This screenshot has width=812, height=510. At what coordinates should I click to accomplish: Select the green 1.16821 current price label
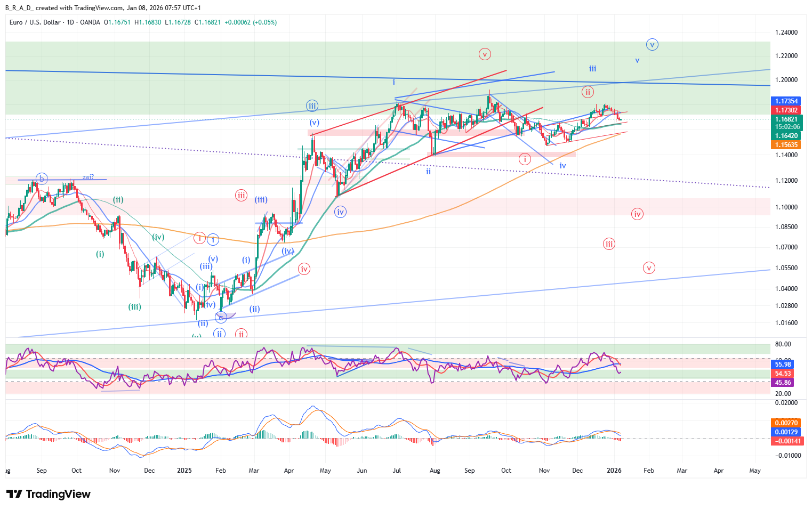[786, 119]
